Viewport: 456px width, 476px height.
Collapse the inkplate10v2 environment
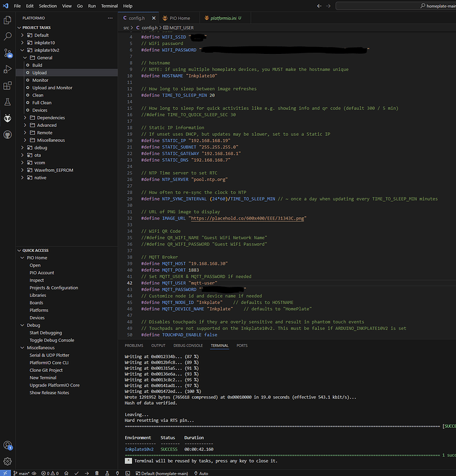point(22,50)
